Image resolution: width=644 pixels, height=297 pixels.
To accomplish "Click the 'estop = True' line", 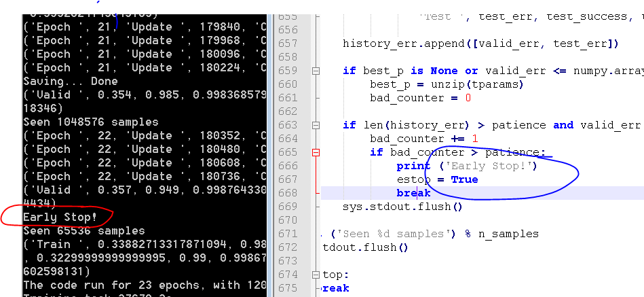I will [438, 179].
